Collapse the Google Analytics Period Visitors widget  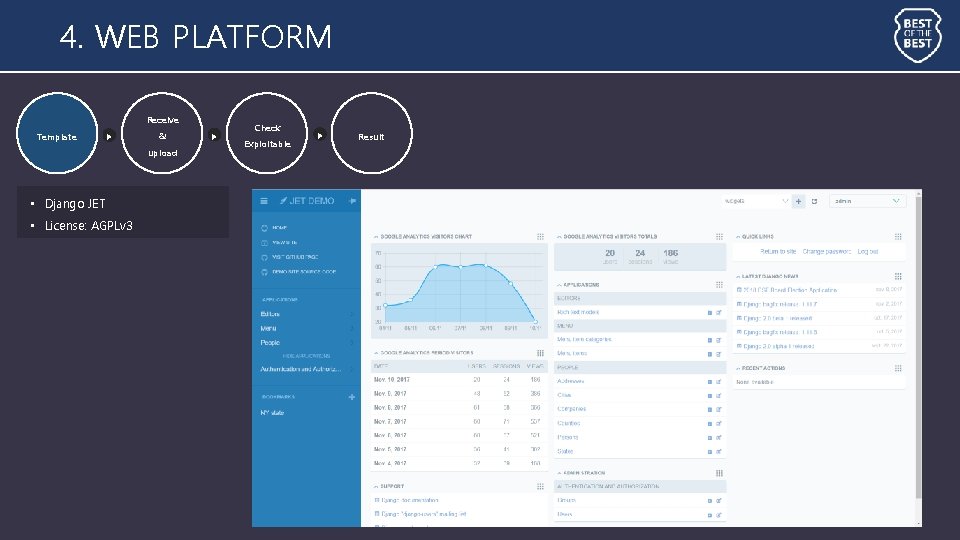click(376, 353)
